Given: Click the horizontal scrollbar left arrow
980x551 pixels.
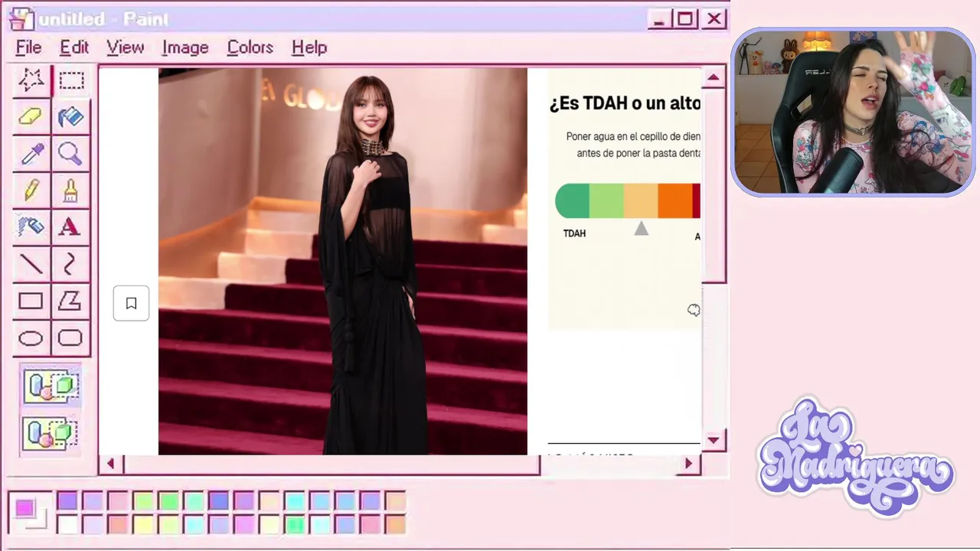Looking at the screenshot, I should [x=111, y=464].
